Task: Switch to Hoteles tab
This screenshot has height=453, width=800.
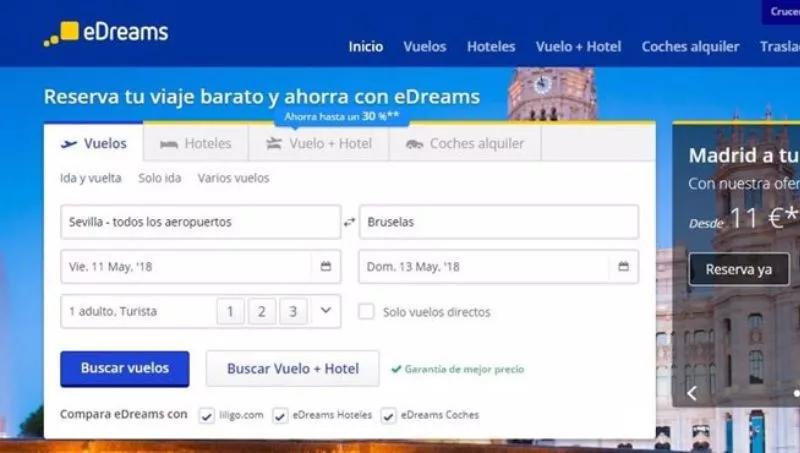Action: (x=196, y=143)
